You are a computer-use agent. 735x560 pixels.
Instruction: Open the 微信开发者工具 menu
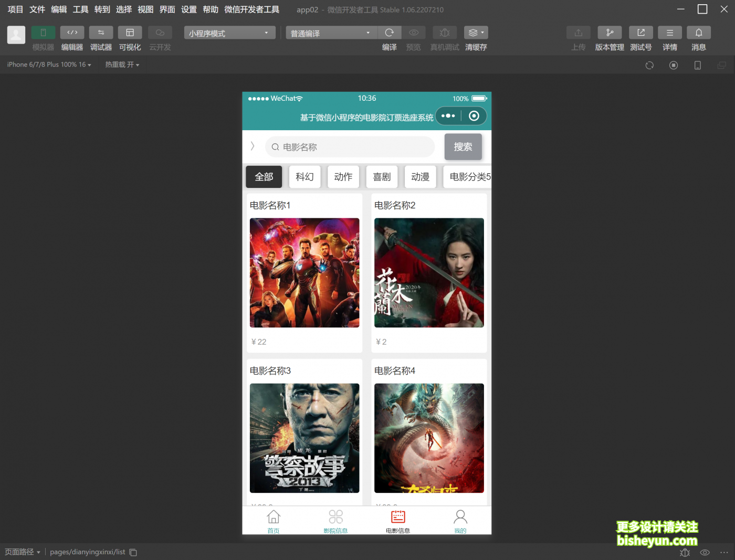coord(252,9)
